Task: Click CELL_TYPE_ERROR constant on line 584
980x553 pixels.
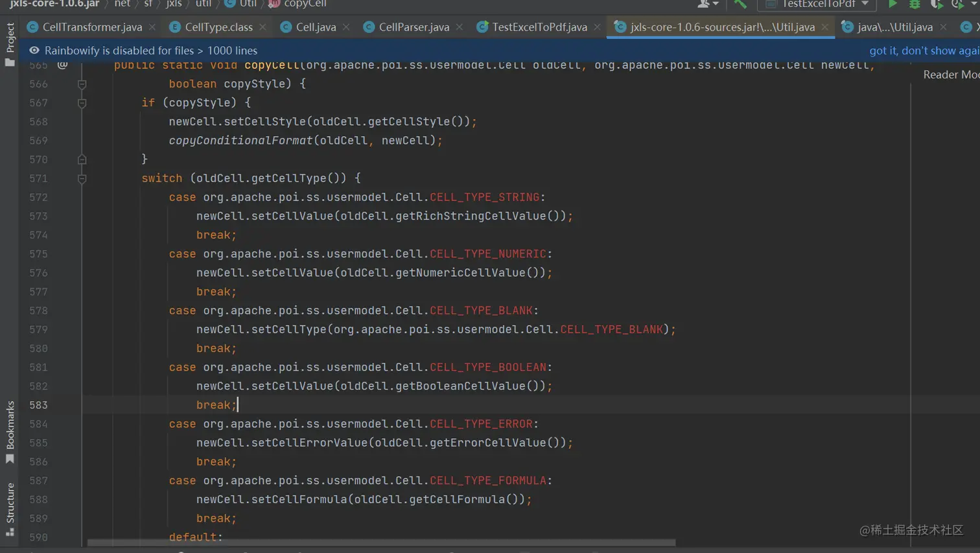Action: (481, 424)
